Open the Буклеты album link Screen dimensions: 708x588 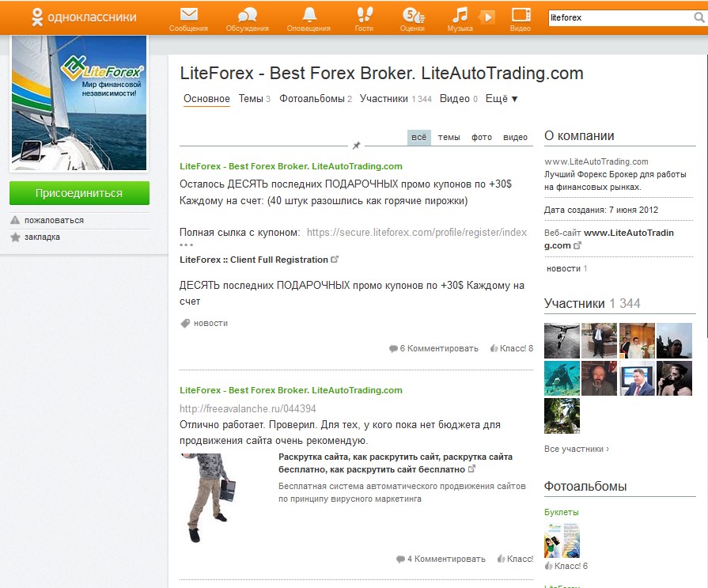coord(561,512)
